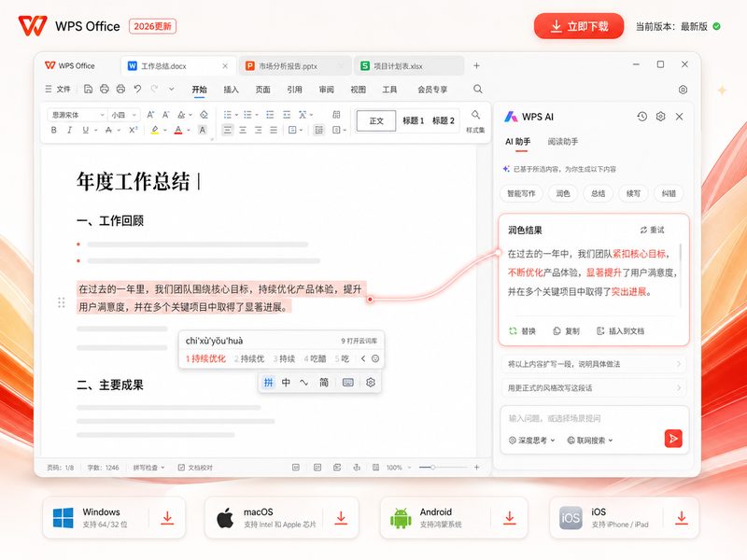
Task: Expand quick access toolbar chevron
Action: [x=172, y=89]
